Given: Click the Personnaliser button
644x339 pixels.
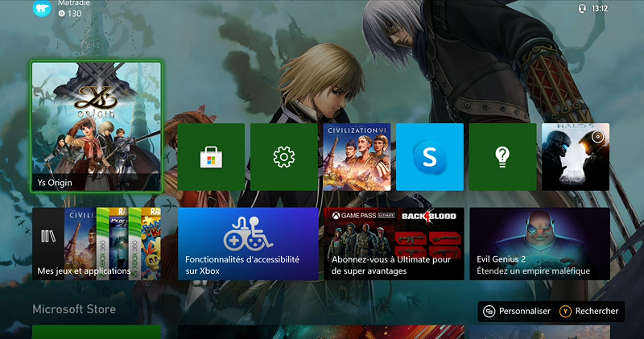Looking at the screenshot, I should pyautogui.click(x=517, y=311).
